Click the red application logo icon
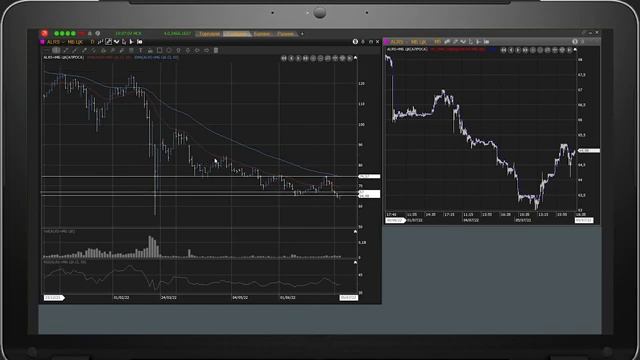 click(x=44, y=33)
